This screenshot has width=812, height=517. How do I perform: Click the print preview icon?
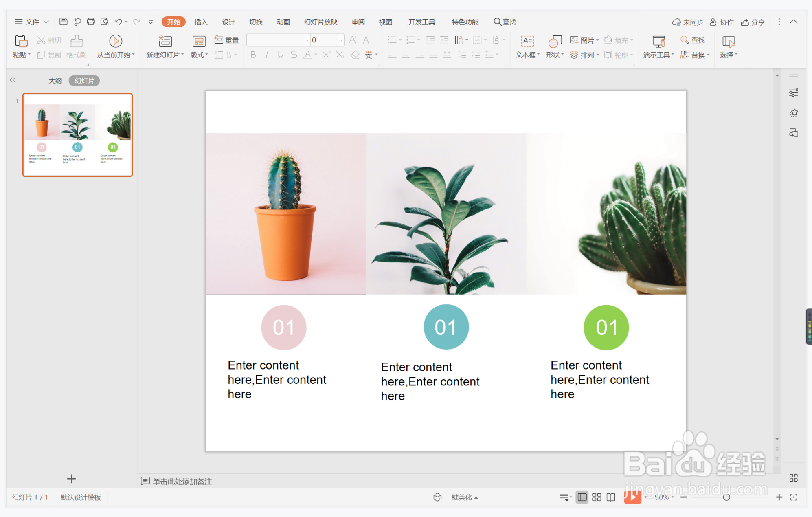[x=105, y=22]
